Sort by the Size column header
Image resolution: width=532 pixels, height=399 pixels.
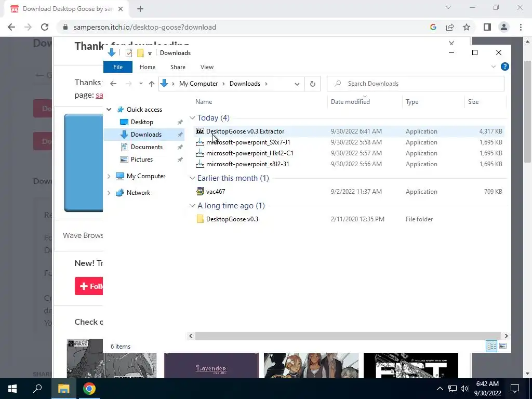(473, 102)
